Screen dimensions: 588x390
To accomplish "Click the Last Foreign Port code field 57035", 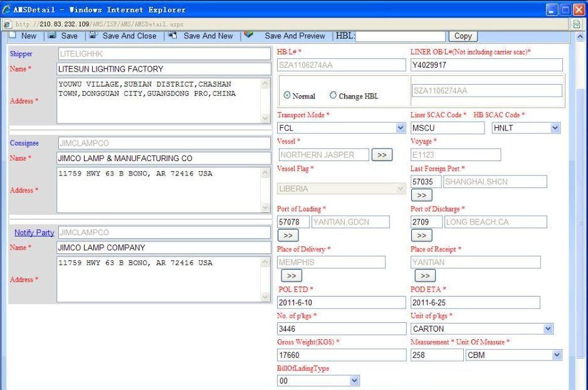I will (426, 181).
